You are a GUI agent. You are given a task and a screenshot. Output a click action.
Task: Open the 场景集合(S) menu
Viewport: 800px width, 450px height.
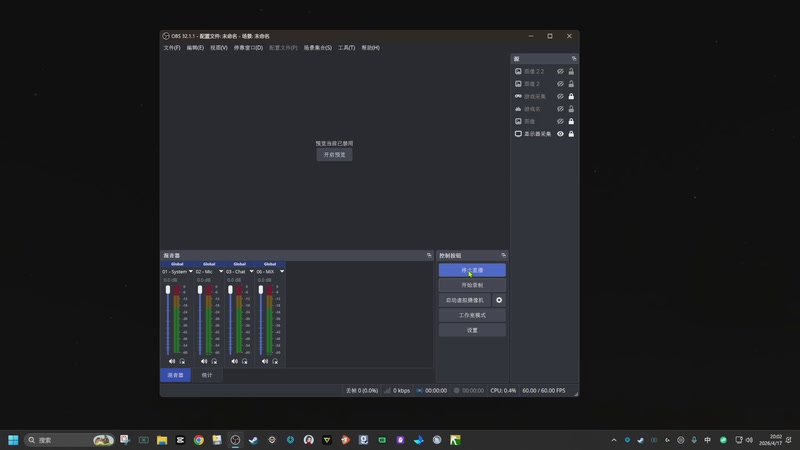click(318, 47)
